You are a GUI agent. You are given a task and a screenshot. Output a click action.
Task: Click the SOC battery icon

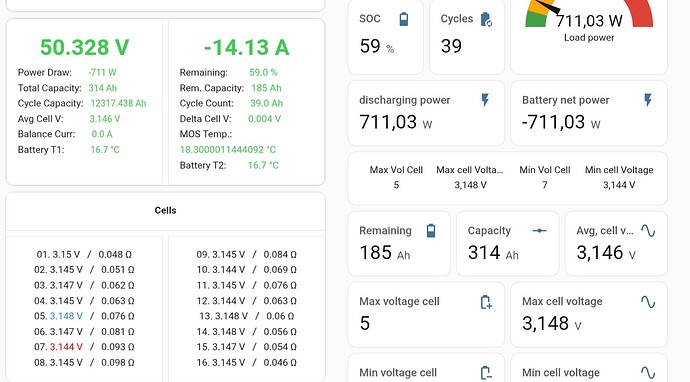(x=404, y=19)
